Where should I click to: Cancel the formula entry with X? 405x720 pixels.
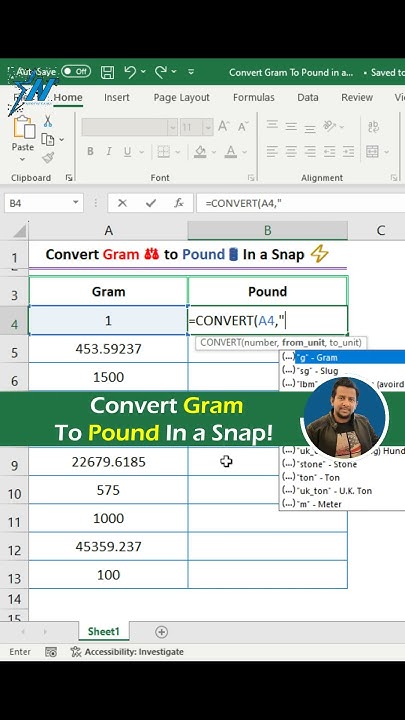point(122,203)
